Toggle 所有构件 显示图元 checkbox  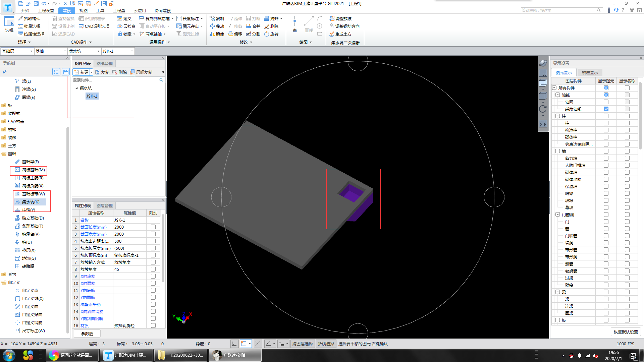tap(606, 88)
